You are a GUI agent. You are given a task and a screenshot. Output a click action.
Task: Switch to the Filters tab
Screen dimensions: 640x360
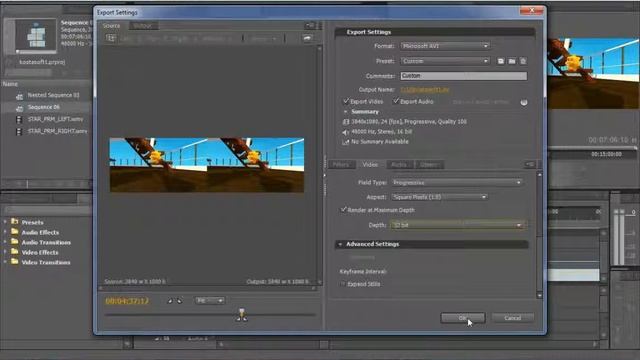click(x=341, y=164)
